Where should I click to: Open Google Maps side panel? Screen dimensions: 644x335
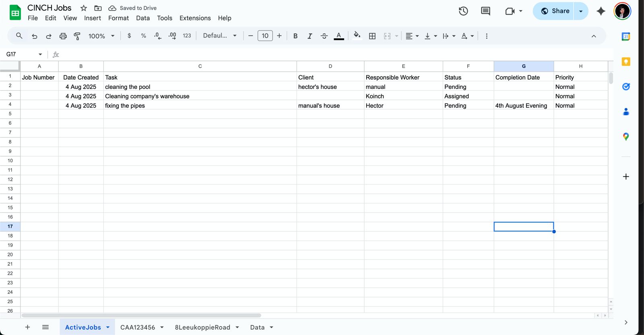626,137
